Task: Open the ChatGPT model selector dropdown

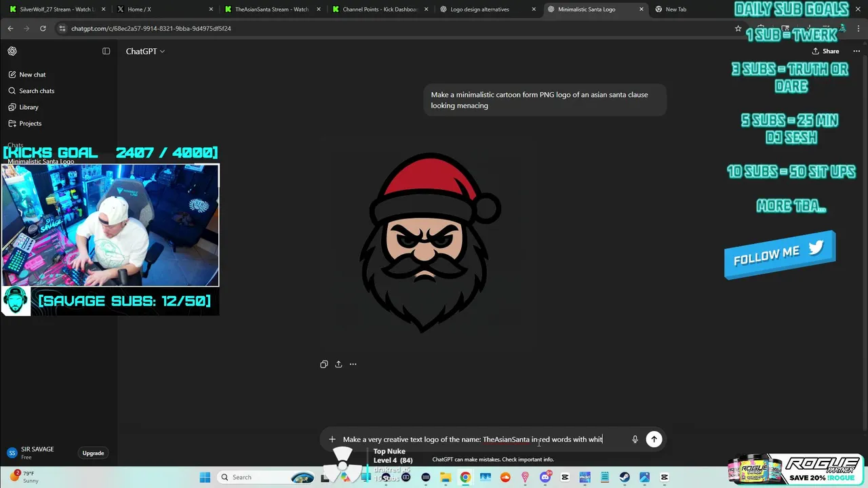Action: point(145,51)
